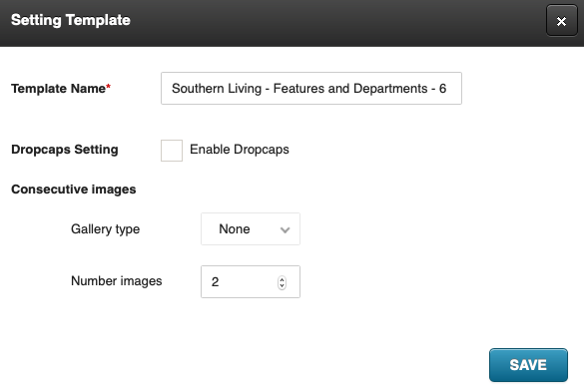This screenshot has width=584, height=392.
Task: Open the Gallery type dropdown
Action: coord(251,229)
